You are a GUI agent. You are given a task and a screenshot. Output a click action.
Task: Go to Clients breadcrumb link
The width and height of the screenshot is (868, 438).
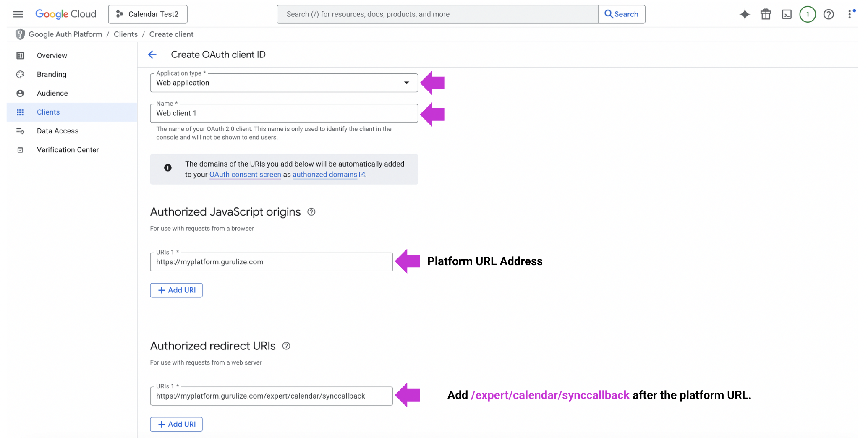click(125, 34)
